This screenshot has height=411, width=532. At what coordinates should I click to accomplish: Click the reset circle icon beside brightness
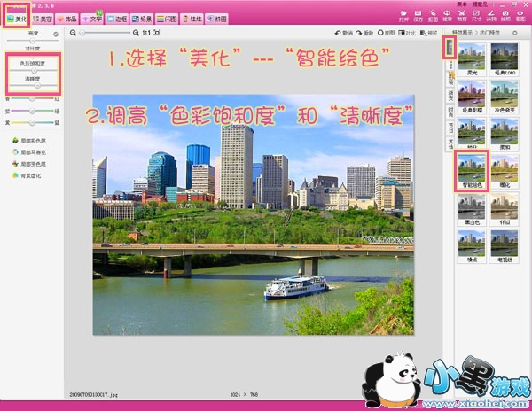[x=56, y=34]
